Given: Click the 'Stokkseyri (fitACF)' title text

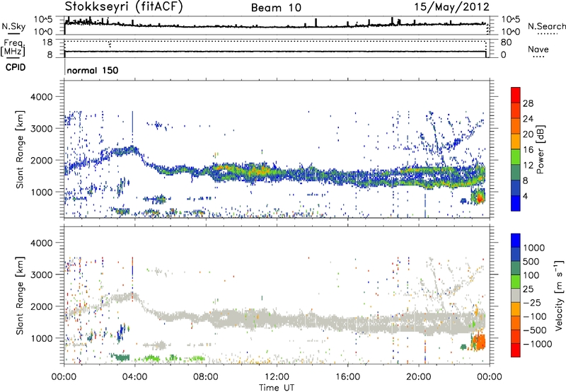Looking at the screenshot, I should 124,6.
